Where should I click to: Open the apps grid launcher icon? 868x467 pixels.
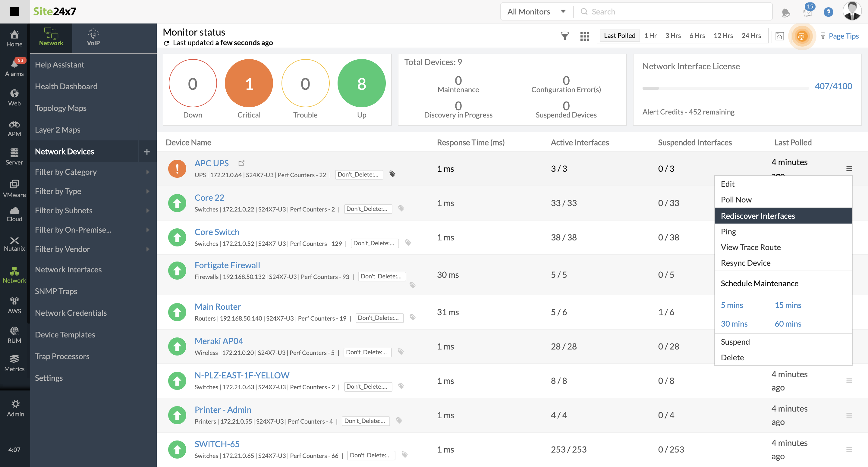(14, 11)
